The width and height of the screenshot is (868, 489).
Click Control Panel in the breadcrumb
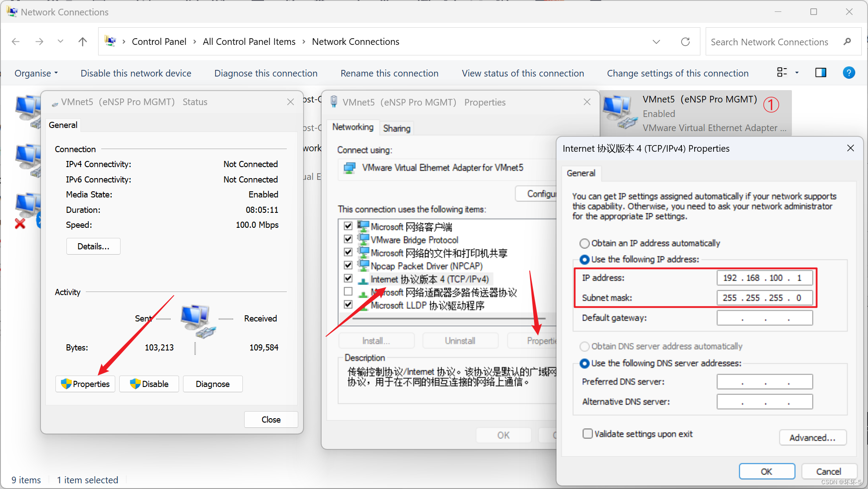click(x=159, y=42)
